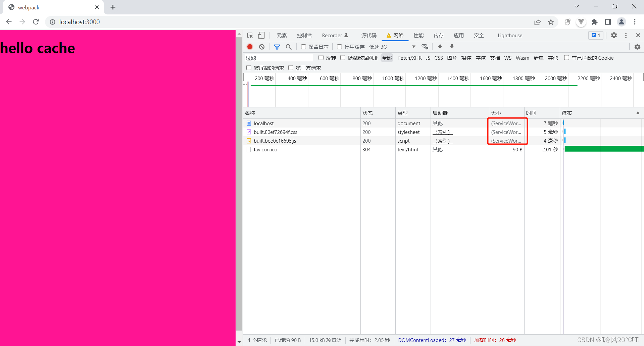Enable 保留日志 checkbox
Viewport: 644px width, 346px height.
click(x=304, y=47)
